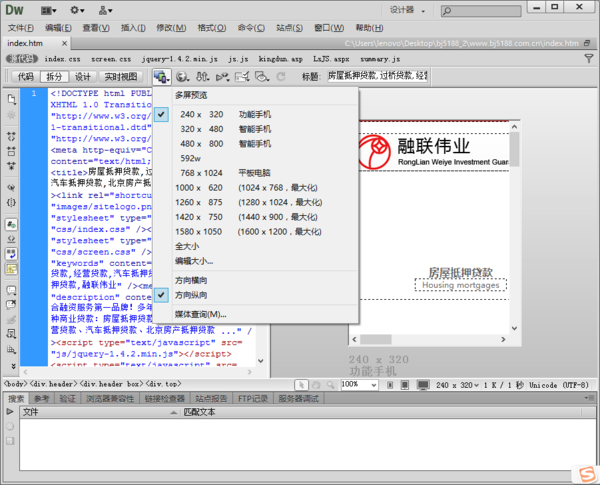Viewport: 600px width, 485px height.
Task: Click Apply Comment icon
Action: coord(11,290)
